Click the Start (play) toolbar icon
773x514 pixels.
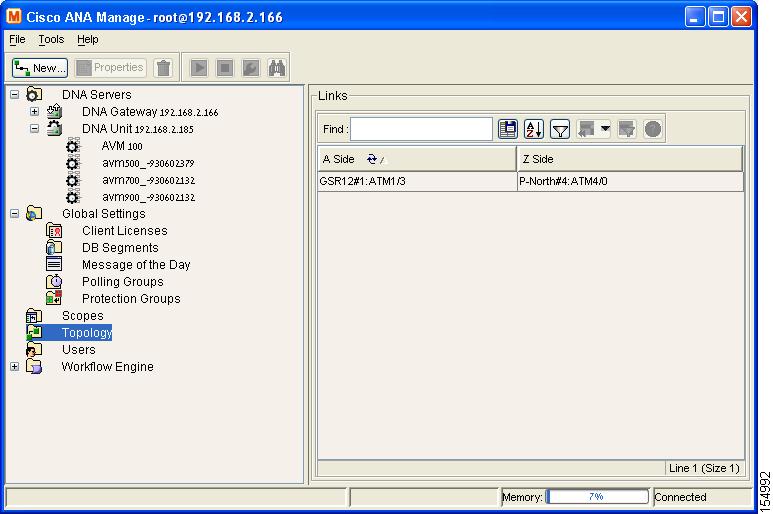click(x=199, y=68)
